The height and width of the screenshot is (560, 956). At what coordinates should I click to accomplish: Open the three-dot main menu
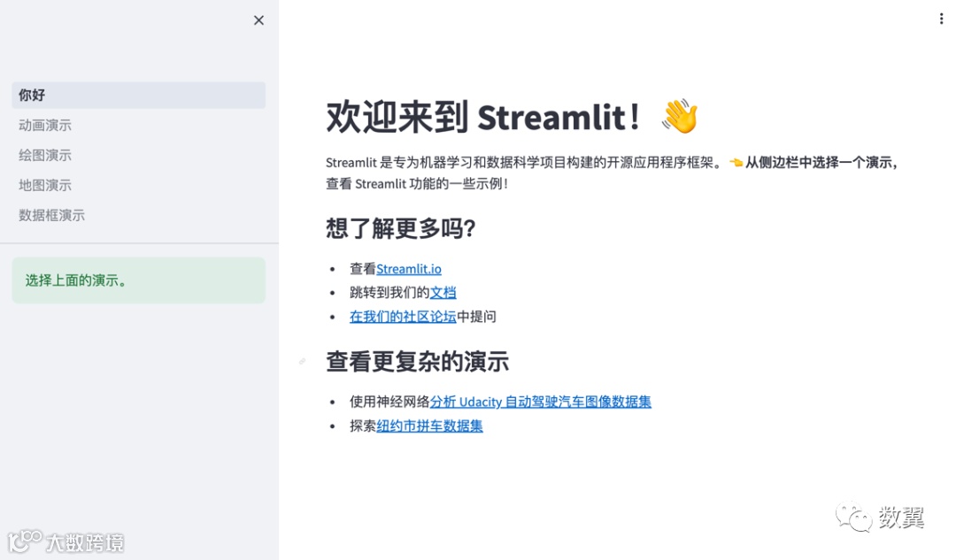point(941,19)
